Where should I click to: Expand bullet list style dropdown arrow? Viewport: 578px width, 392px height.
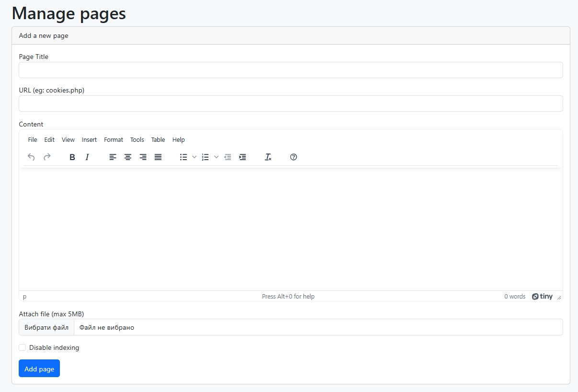(x=194, y=157)
